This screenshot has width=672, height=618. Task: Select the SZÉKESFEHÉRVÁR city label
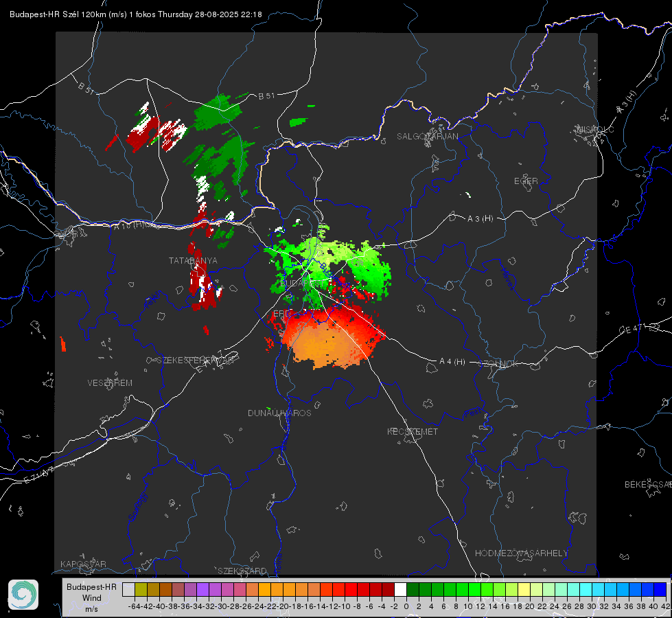click(195, 360)
